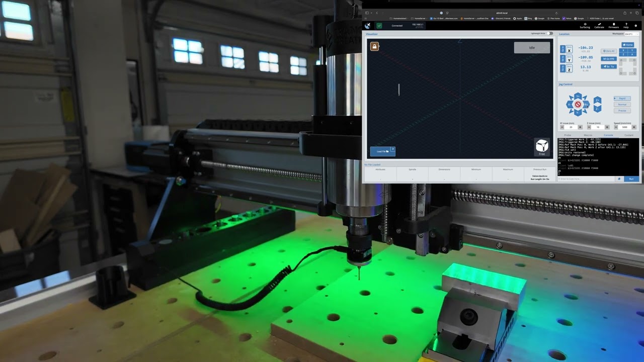644x362 pixels.
Task: Click the browser reload icon
Action: [x=556, y=13]
